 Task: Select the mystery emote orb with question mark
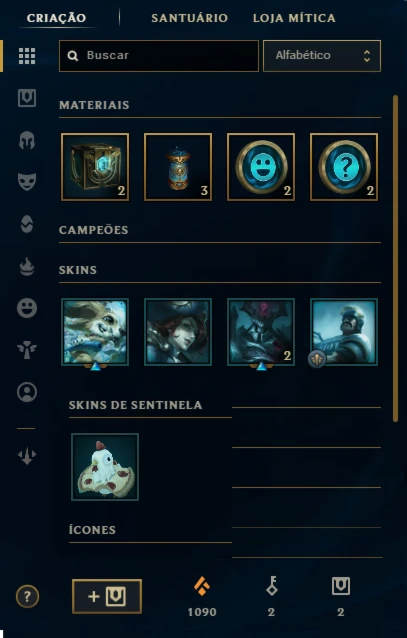point(344,167)
